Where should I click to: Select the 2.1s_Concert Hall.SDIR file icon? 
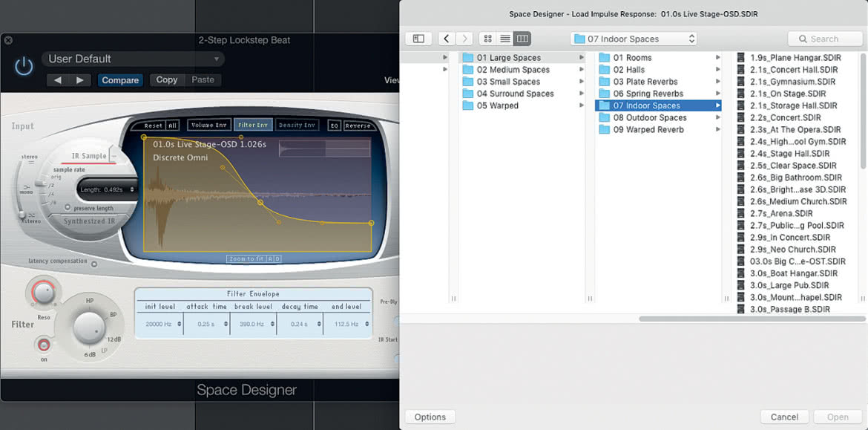coord(740,70)
